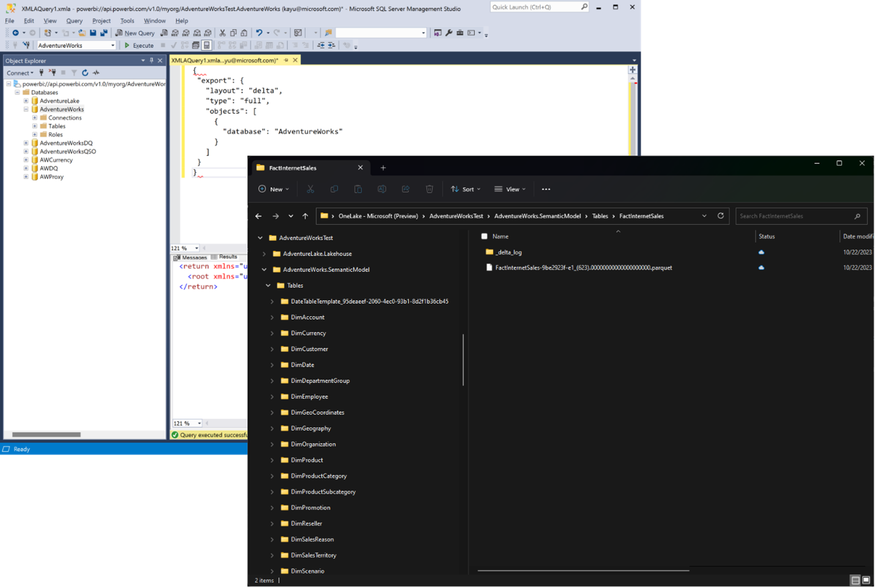Viewport: 875px width, 588px height.
Task: Toggle the auto-hide pin on Object Explorer
Action: (151, 60)
